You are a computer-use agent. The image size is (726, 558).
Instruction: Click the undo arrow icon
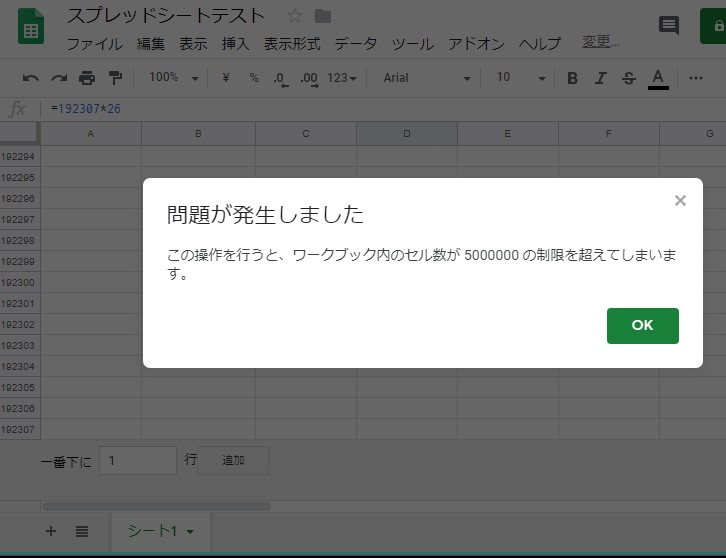tap(31, 78)
